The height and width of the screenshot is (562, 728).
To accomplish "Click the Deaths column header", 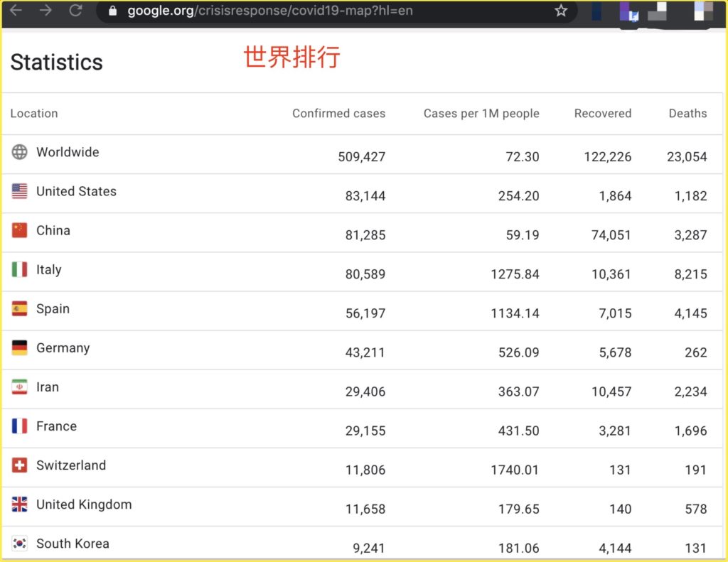I will point(687,114).
